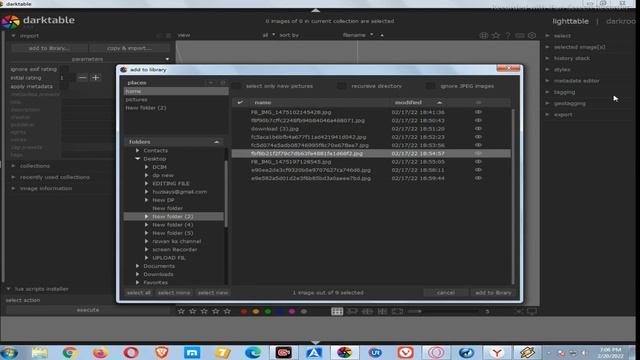The image size is (640, 360).
Task: Apply the yellow color label
Action: [x=256, y=311]
